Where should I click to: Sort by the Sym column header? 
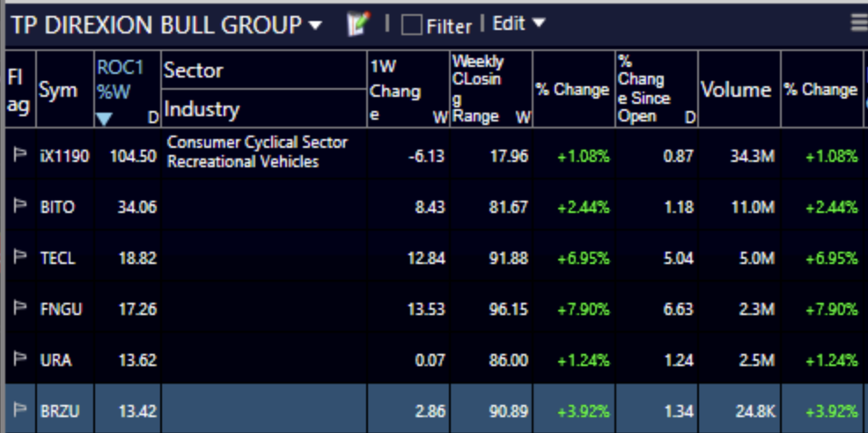coord(58,90)
